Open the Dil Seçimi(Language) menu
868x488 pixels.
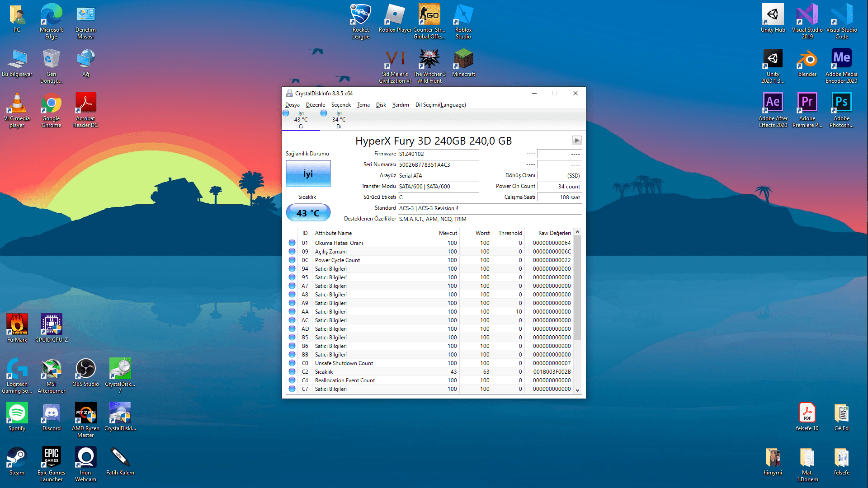440,105
